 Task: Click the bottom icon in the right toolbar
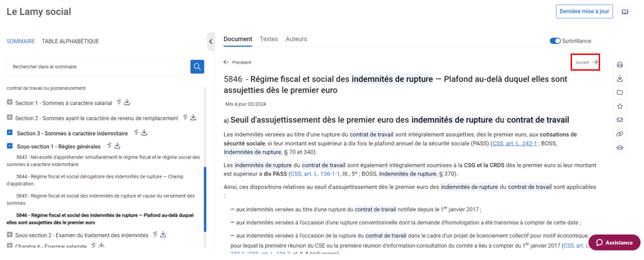[620, 147]
